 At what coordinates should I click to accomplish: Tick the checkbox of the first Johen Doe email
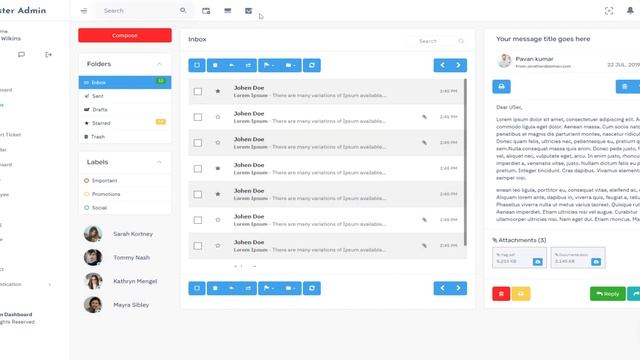(x=198, y=91)
